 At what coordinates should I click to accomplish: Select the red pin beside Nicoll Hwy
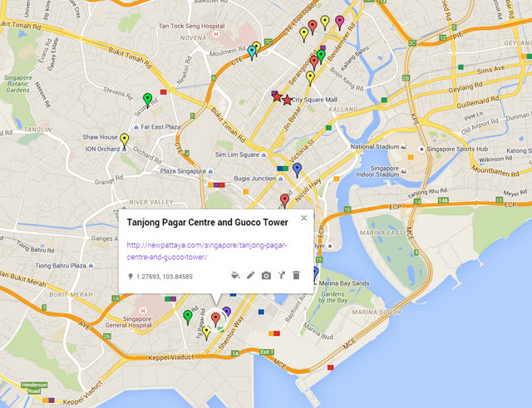(284, 200)
